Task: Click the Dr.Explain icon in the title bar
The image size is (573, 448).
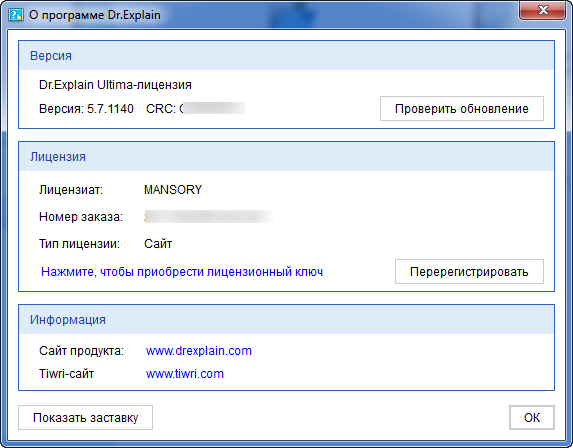Action: click(16, 15)
